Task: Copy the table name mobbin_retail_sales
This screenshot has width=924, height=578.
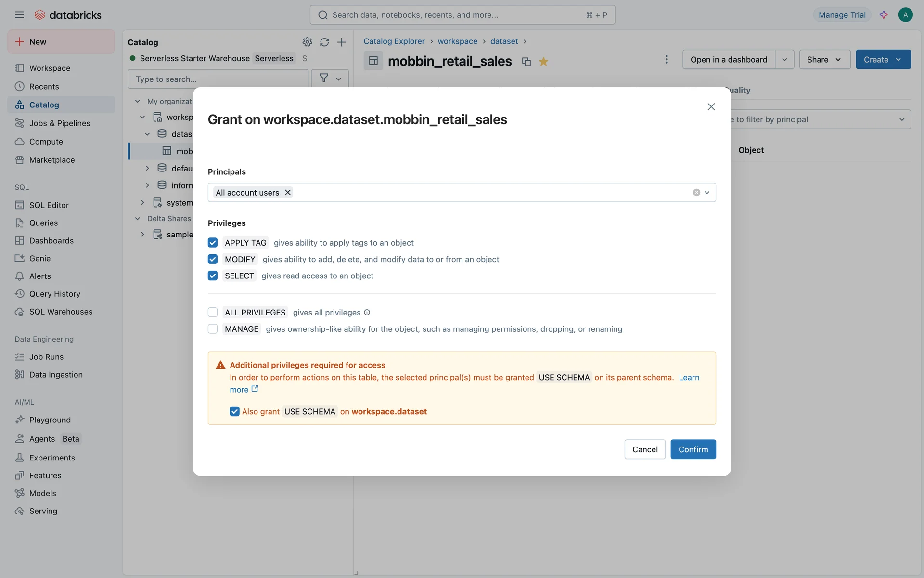Action: pos(526,62)
